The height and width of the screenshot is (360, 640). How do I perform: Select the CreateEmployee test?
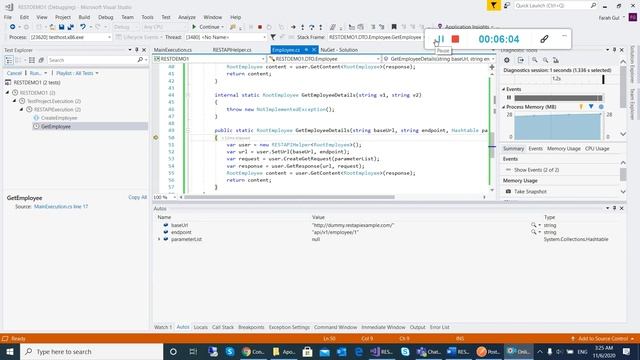click(x=59, y=118)
